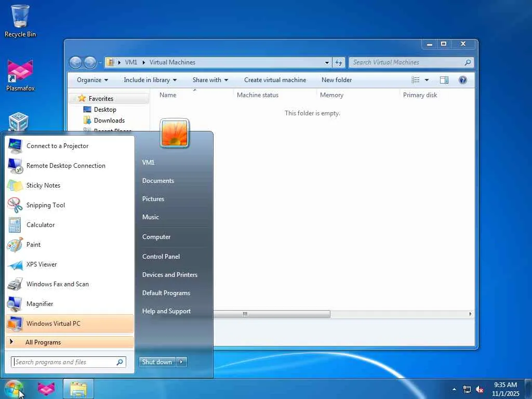Click the Shut down button
The height and width of the screenshot is (399, 532).
157,362
